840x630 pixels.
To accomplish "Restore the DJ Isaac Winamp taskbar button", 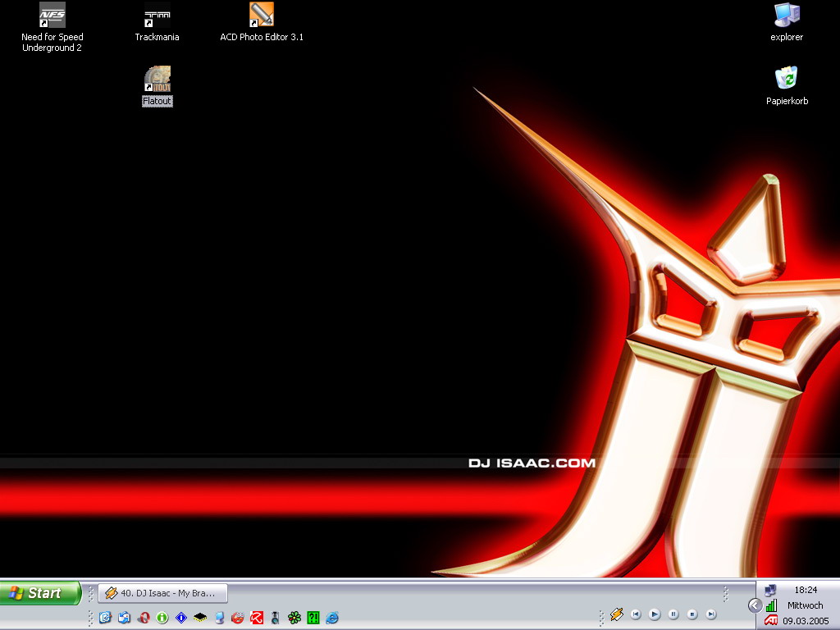I will pyautogui.click(x=163, y=593).
